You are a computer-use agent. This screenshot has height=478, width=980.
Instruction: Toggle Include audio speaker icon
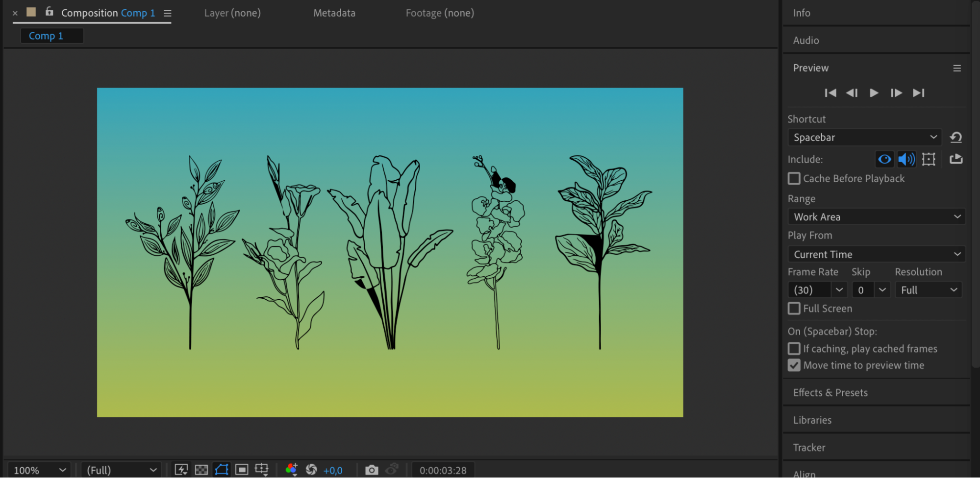point(906,159)
